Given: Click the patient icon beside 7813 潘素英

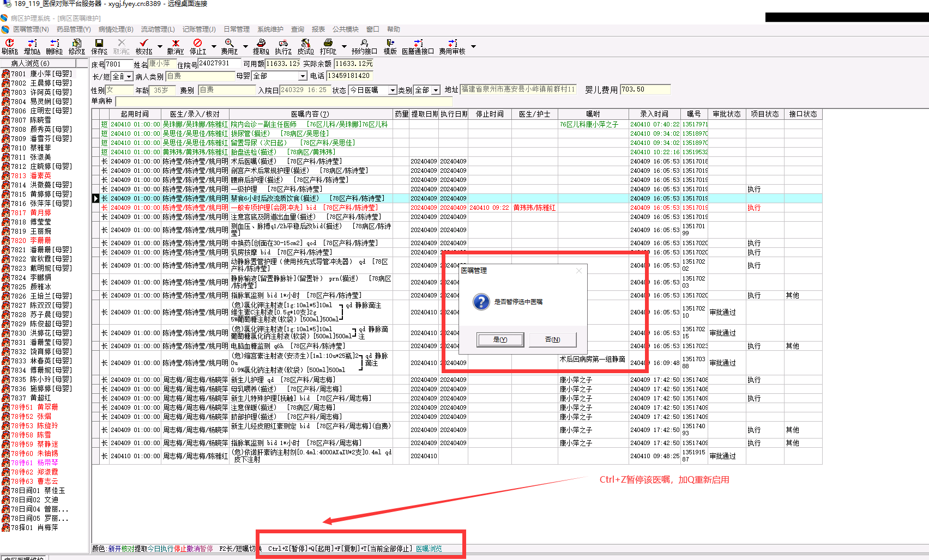Looking at the screenshot, I should coord(5,175).
